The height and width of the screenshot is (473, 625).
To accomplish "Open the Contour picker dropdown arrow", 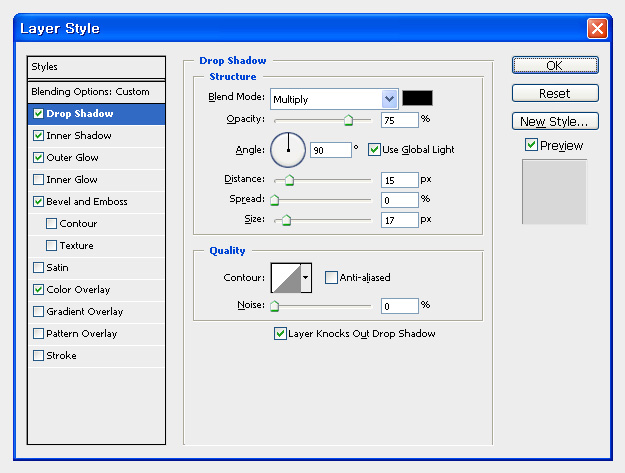I will [x=306, y=278].
